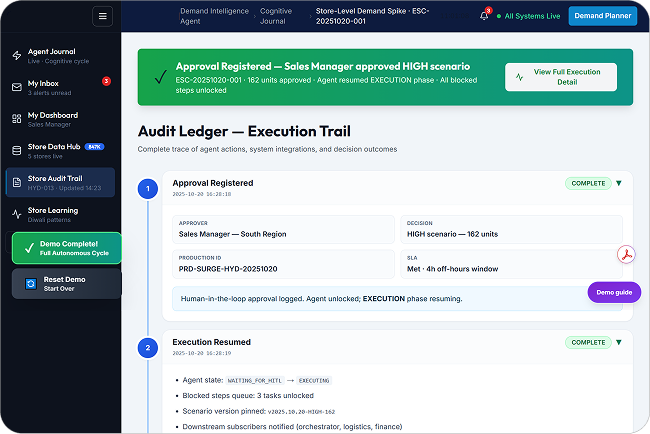Click the WAITING_FOR_HITL state tag
The width and height of the screenshot is (650, 434).
255,381
